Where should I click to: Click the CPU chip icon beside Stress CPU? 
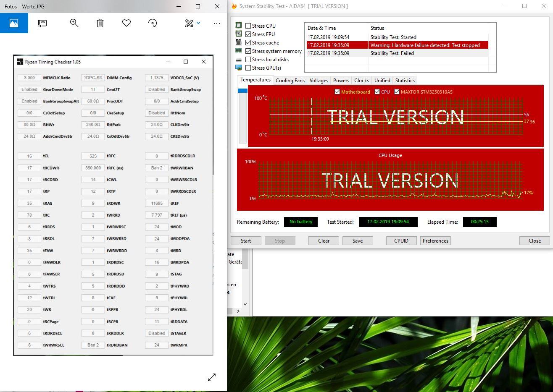[x=239, y=26]
